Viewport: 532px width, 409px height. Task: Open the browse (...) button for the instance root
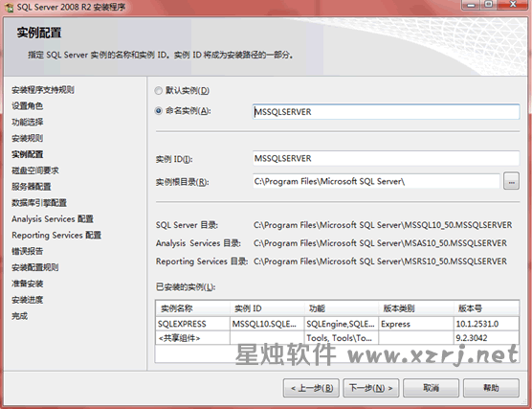click(x=511, y=181)
